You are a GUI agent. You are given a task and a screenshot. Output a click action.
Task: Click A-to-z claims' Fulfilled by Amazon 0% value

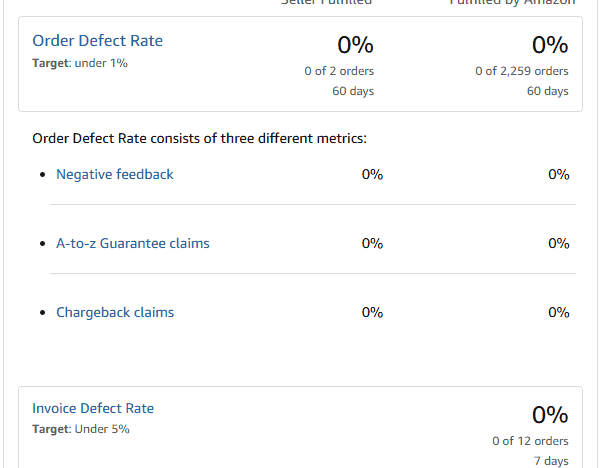[x=558, y=243]
